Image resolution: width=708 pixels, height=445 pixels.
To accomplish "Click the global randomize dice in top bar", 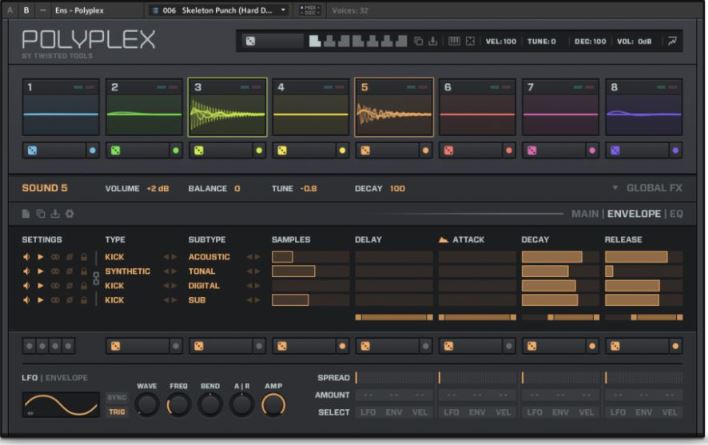I will pos(250,42).
